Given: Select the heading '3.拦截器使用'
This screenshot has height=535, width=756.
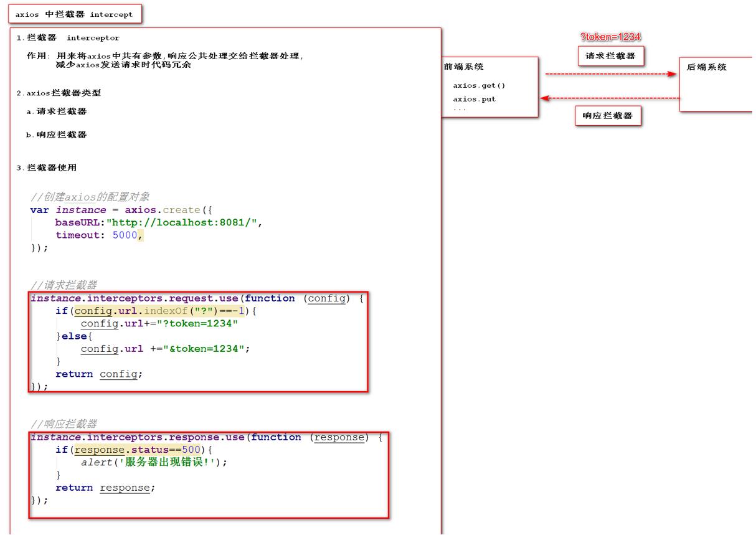Looking at the screenshot, I should tap(47, 168).
